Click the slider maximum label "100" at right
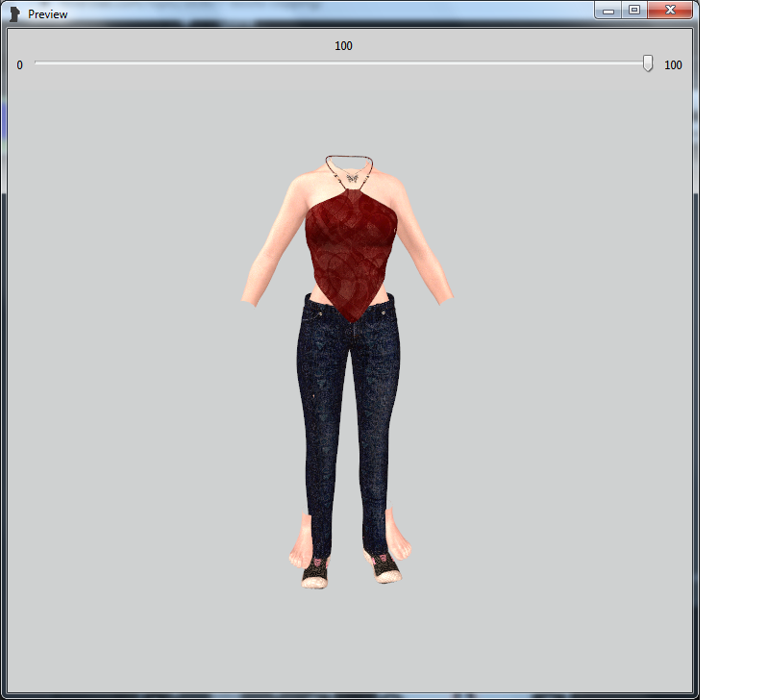The height and width of the screenshot is (700, 769). [x=673, y=65]
